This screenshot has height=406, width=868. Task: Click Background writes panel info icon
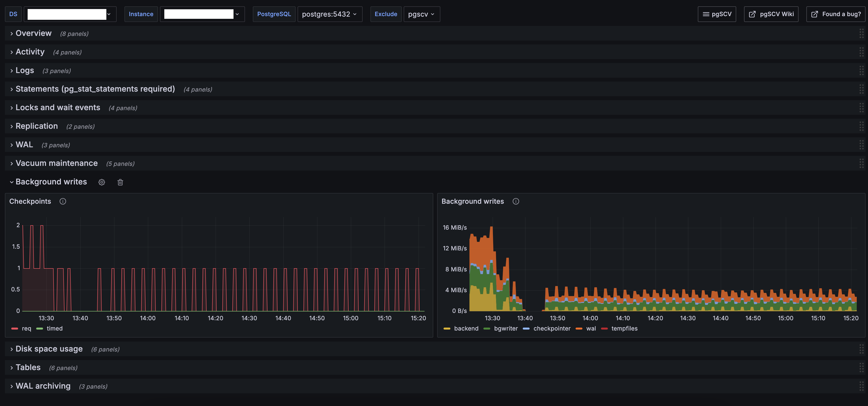516,201
